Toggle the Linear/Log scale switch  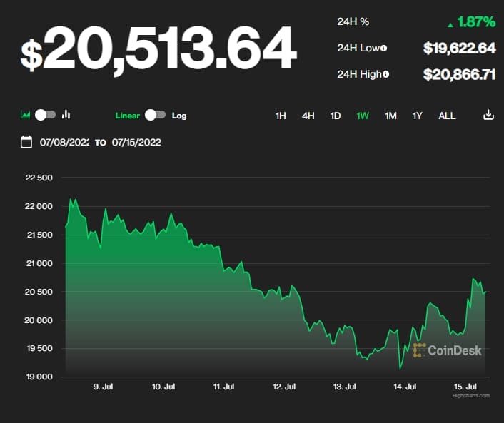155,115
